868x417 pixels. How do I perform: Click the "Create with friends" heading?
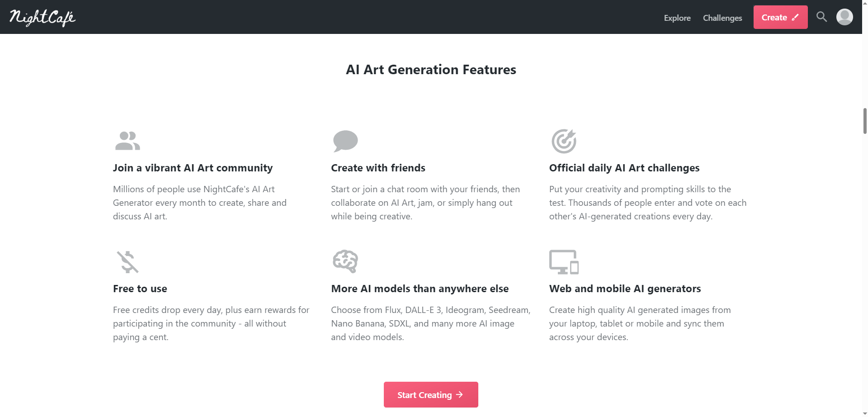378,168
